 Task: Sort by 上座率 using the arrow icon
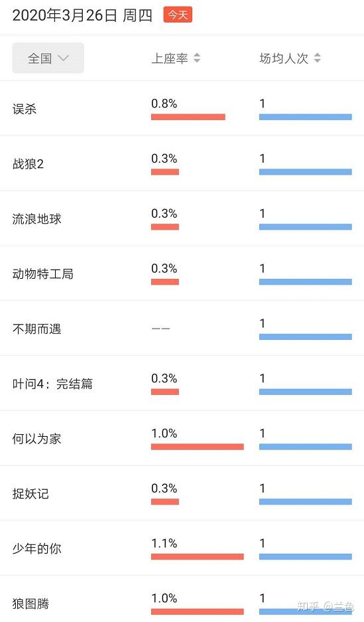(197, 58)
